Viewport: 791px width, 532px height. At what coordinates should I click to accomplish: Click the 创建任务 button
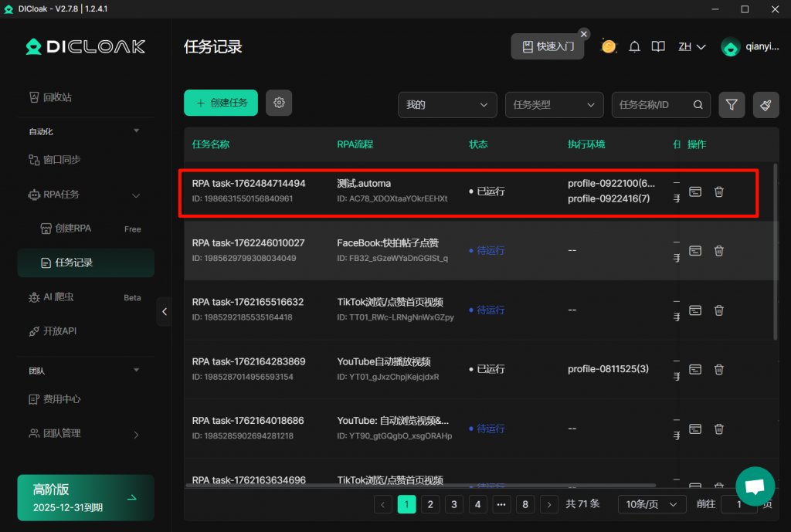(220, 103)
